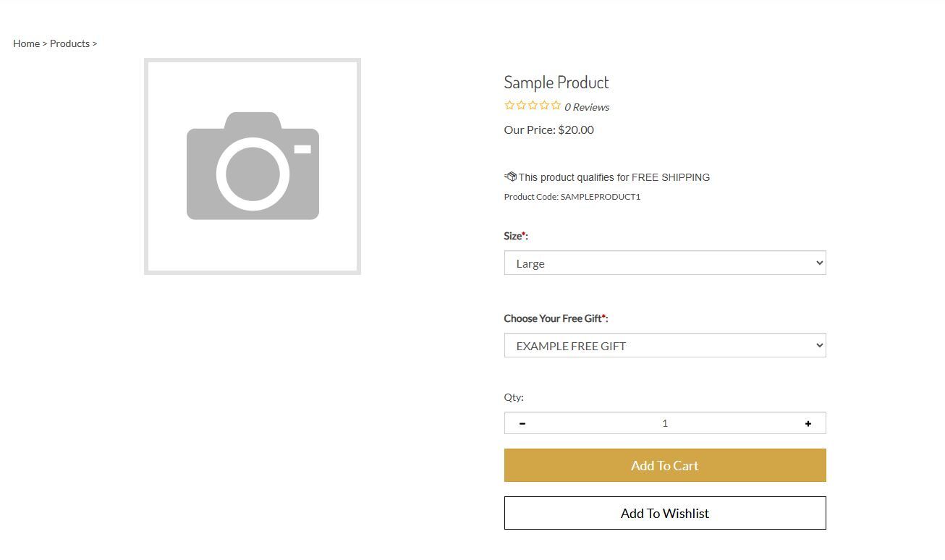
Task: Click the Free Gift dropdown chevron arrow
Action: [818, 345]
